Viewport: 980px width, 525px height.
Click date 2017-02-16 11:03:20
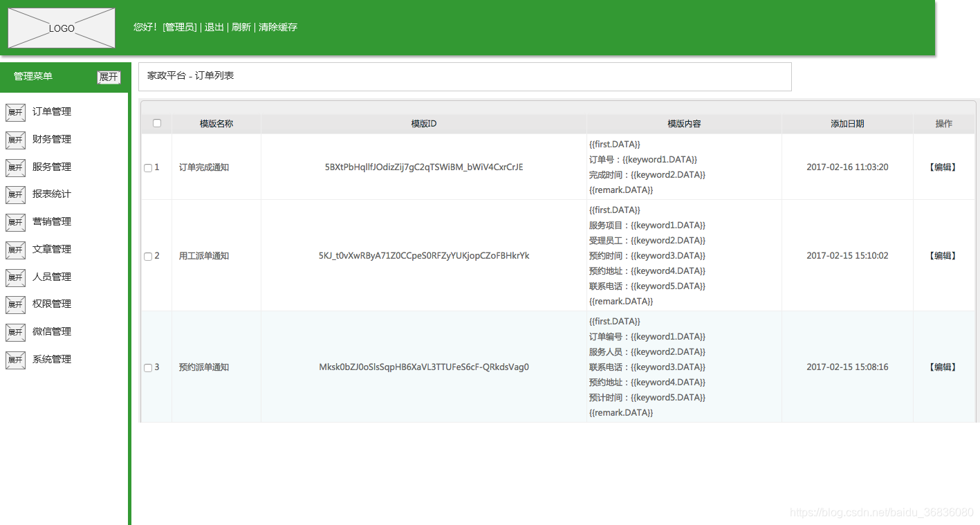click(x=847, y=167)
